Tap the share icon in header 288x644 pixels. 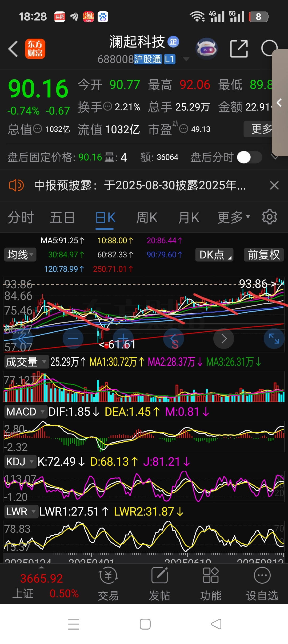[239, 49]
